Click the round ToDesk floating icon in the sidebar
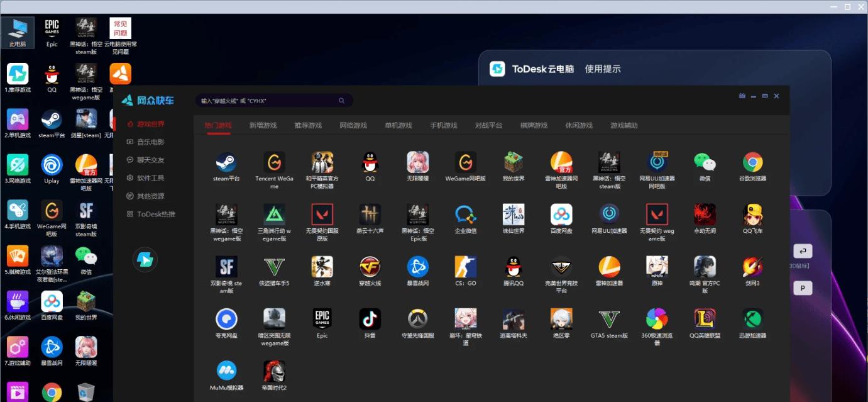 tap(145, 260)
